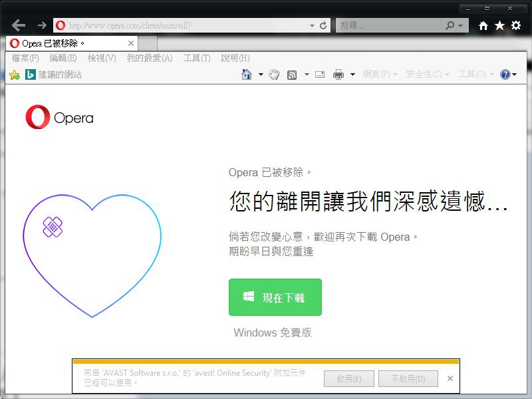Click the printer icon in command bar
Screen dimensions: 532x399
click(x=338, y=74)
